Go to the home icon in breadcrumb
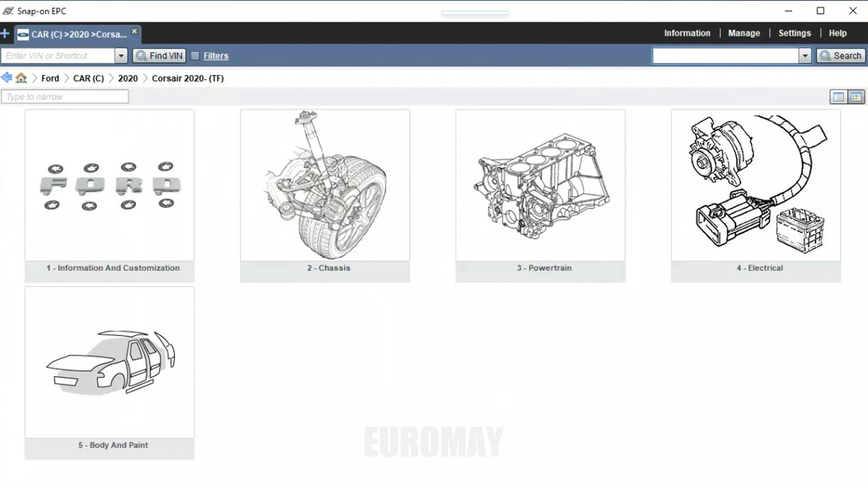Screen dimensions: 868x488 21,78
